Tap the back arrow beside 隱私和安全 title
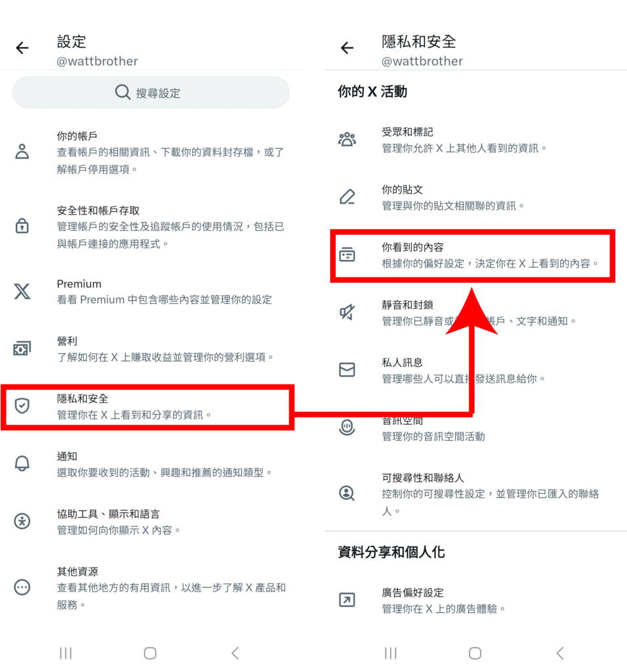The width and height of the screenshot is (627, 672). tap(348, 47)
